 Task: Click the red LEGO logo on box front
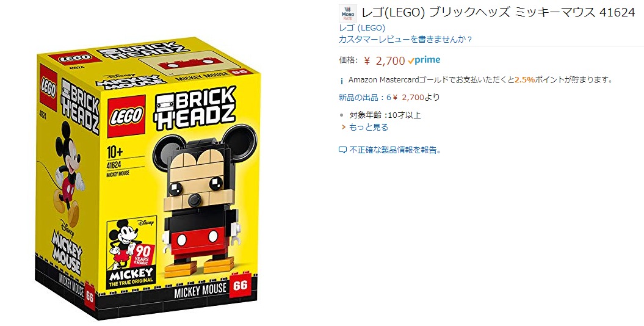(126, 117)
